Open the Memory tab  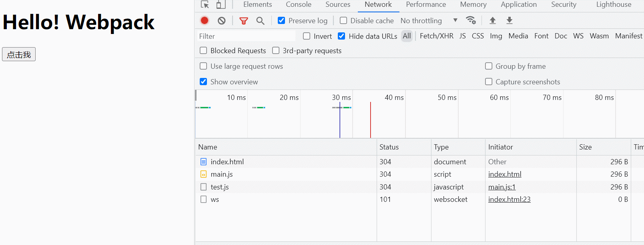473,4
